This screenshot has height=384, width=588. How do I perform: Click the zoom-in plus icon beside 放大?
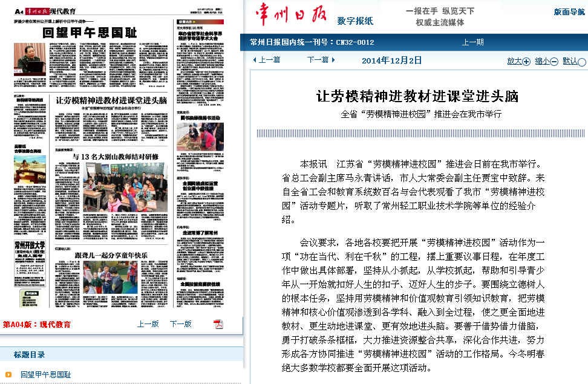coord(526,61)
